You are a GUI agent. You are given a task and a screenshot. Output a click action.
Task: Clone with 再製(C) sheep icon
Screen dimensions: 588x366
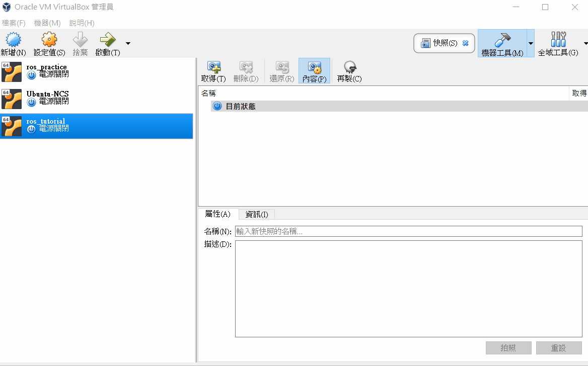[x=350, y=67]
